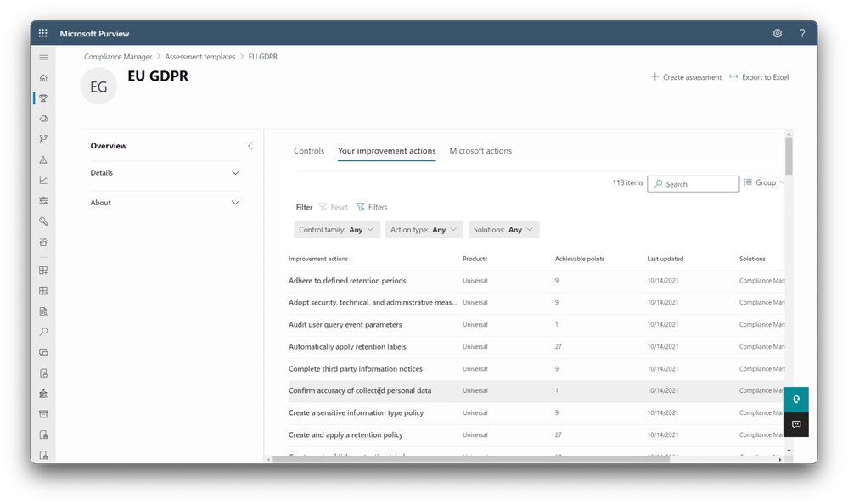Open Permissions using the key icon
Viewport: 848px width, 504px height.
pos(43,221)
